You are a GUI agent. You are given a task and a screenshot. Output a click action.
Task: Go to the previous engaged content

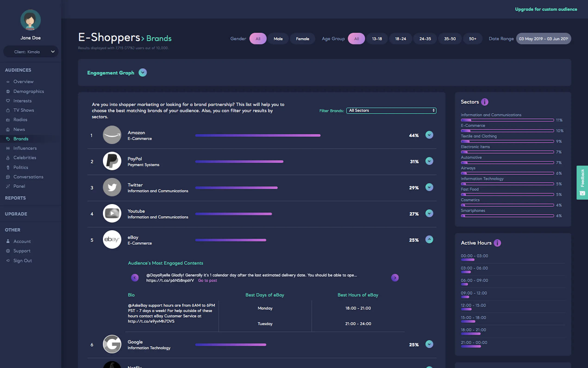point(135,278)
